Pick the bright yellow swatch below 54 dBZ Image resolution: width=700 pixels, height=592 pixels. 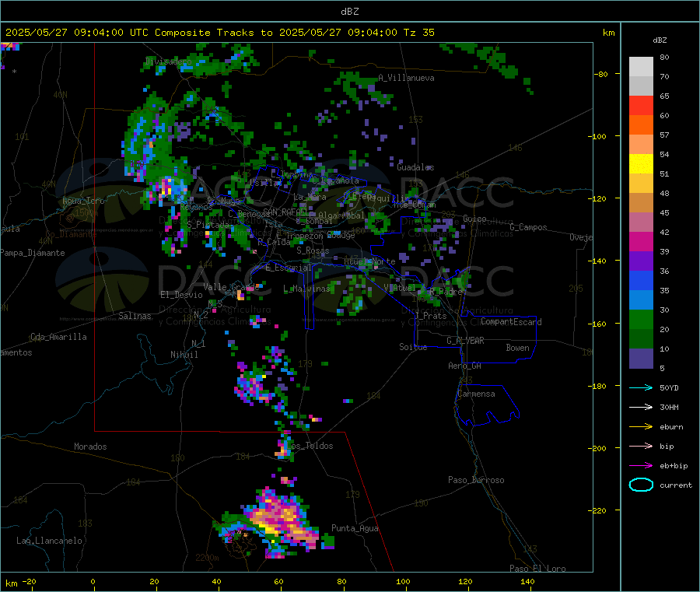point(641,164)
